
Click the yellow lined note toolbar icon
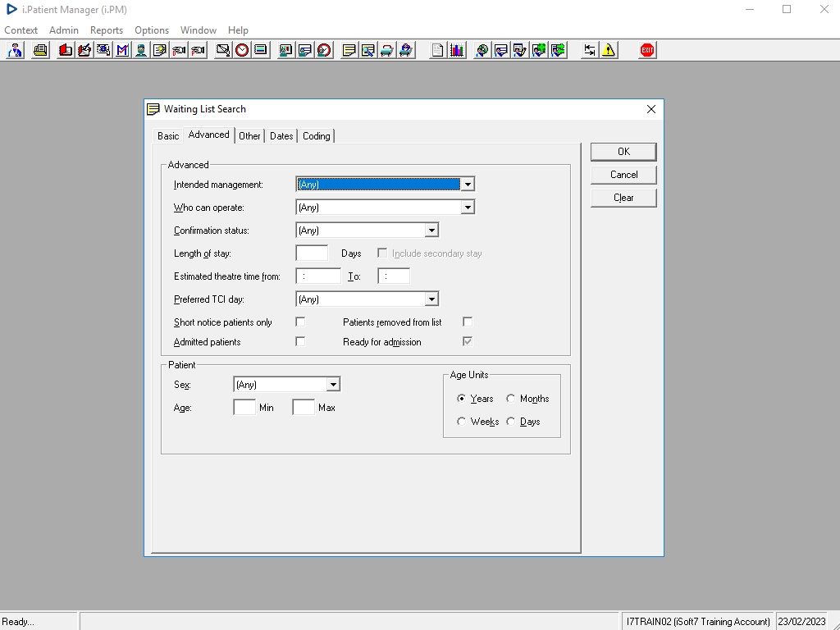[x=349, y=50]
